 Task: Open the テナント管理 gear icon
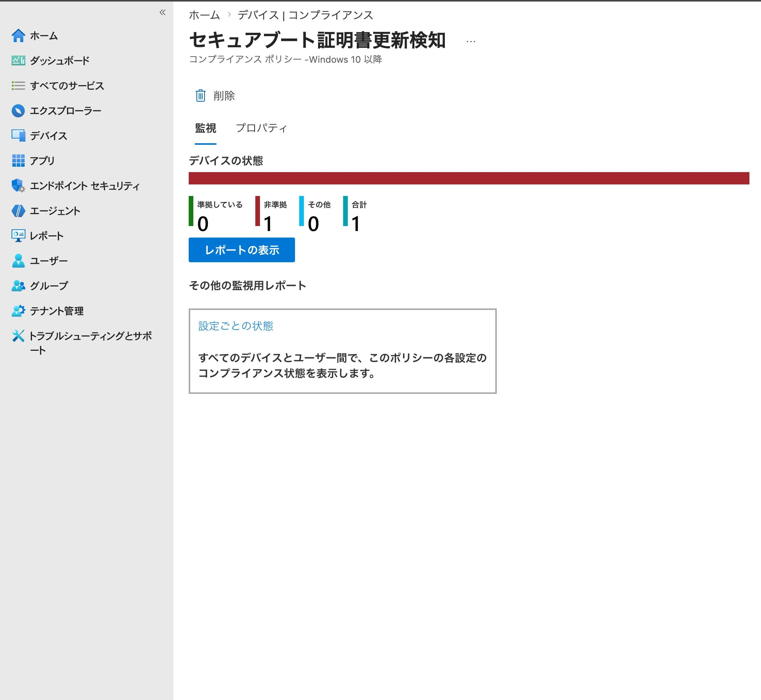[x=18, y=311]
